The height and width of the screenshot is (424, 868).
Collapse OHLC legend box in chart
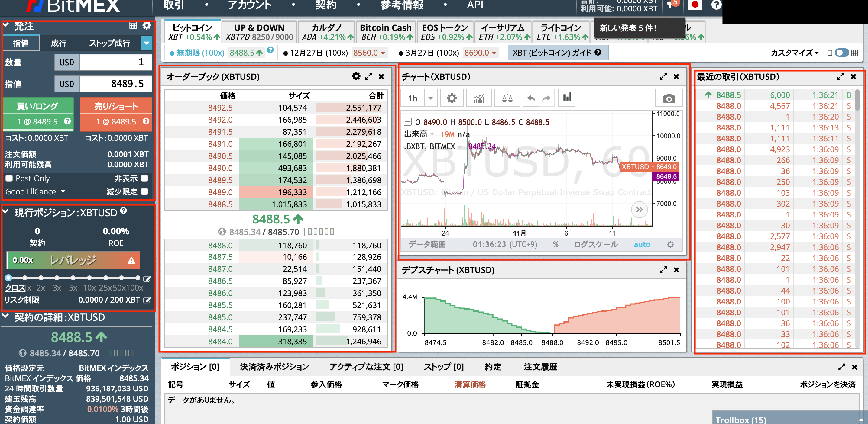tap(408, 122)
